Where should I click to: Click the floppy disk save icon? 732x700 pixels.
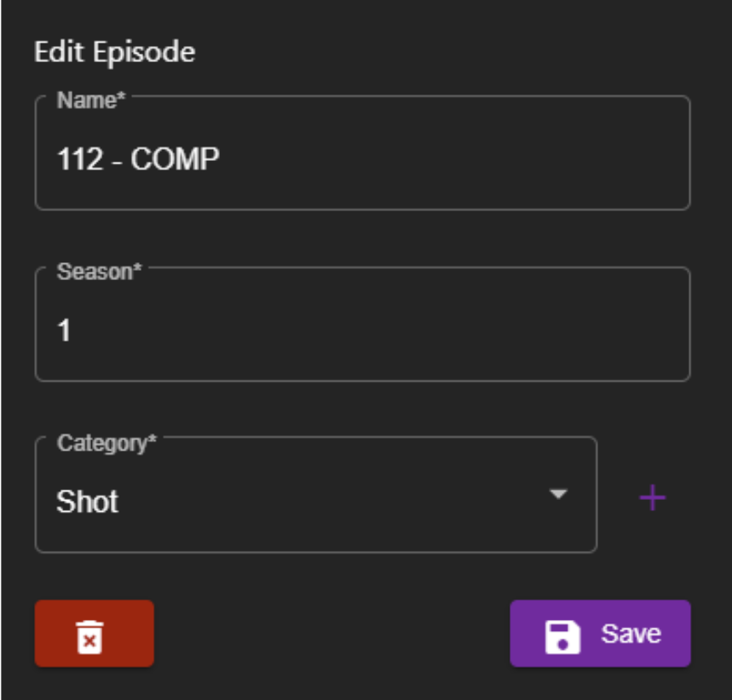tap(562, 636)
